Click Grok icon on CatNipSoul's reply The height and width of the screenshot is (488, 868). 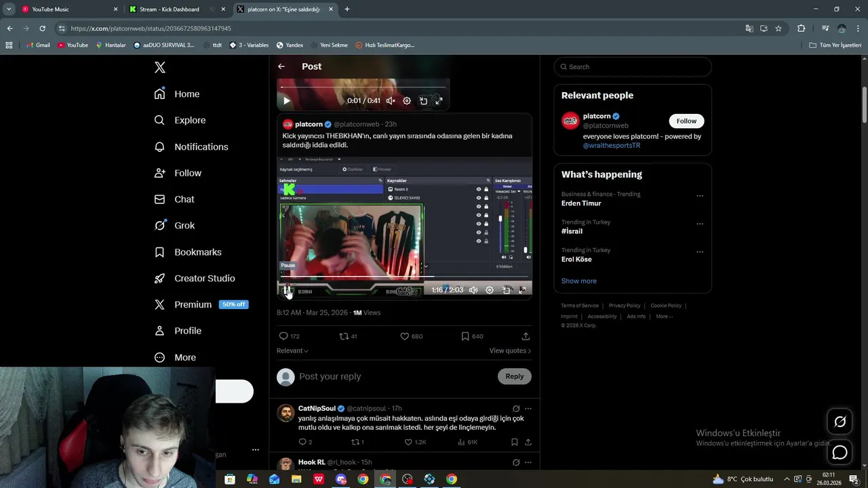pos(516,409)
